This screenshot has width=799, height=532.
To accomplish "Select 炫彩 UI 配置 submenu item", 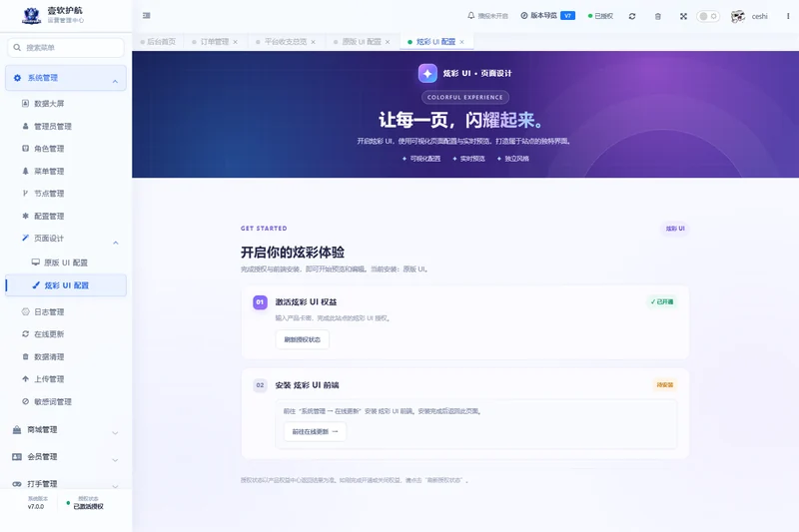I will (x=65, y=285).
